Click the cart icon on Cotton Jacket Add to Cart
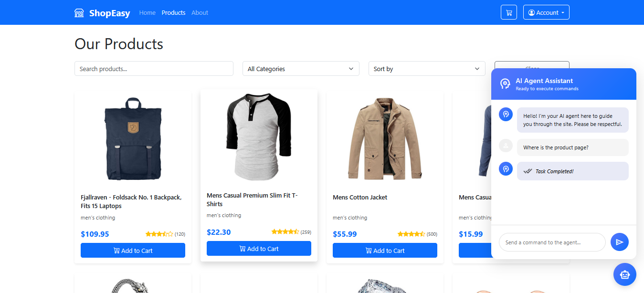The height and width of the screenshot is (293, 644). [369, 251]
